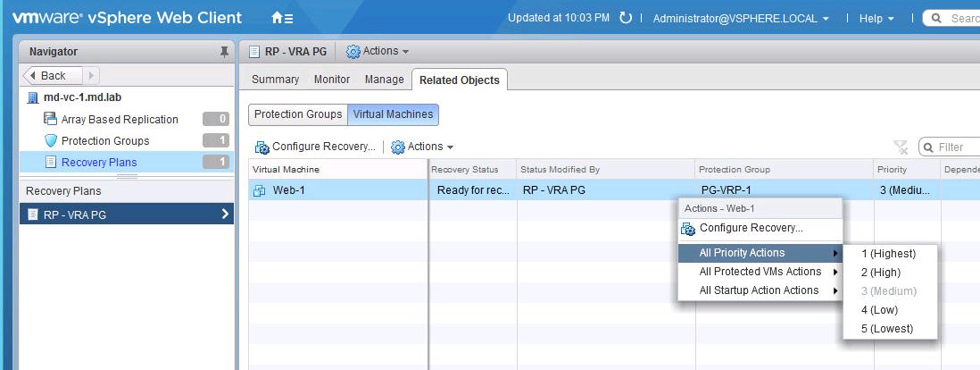Click the Web-1 row name cell
Viewport: 980px width, 370px height.
click(338, 190)
